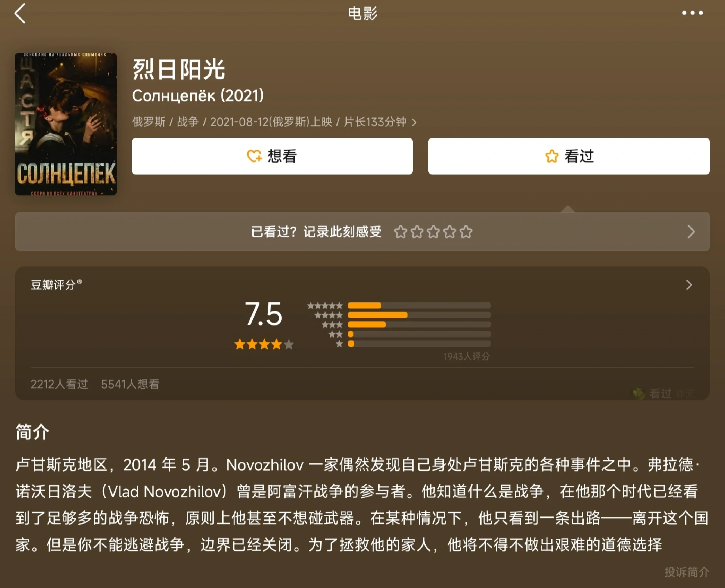This screenshot has height=588, width=725.
Task: Tap the five-star rating distribution bar
Action: click(x=419, y=306)
